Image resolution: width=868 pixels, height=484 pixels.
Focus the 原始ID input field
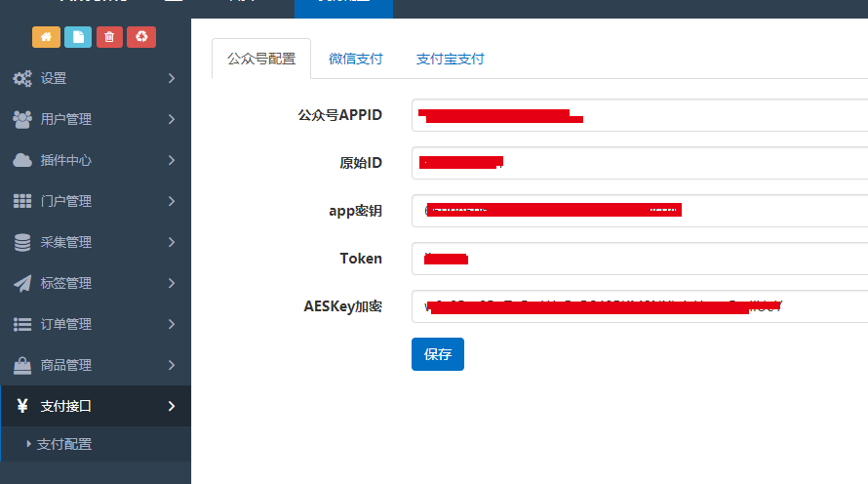[640, 163]
